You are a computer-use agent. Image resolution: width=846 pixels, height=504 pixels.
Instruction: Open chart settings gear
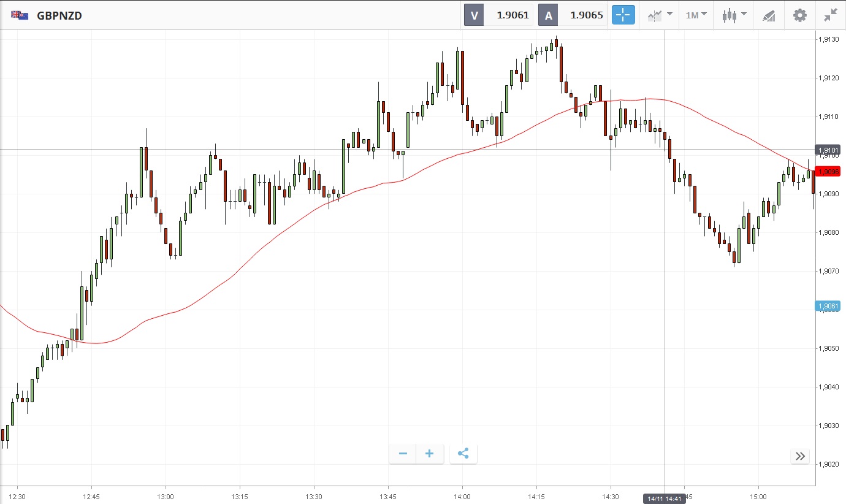click(800, 15)
